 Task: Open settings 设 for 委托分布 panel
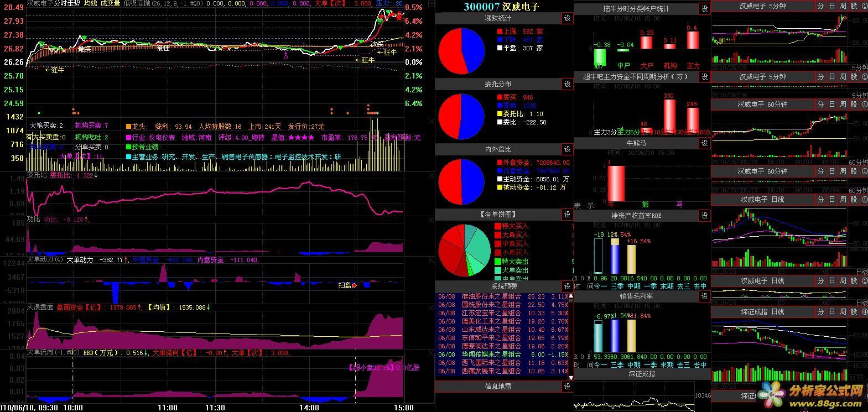tap(567, 84)
